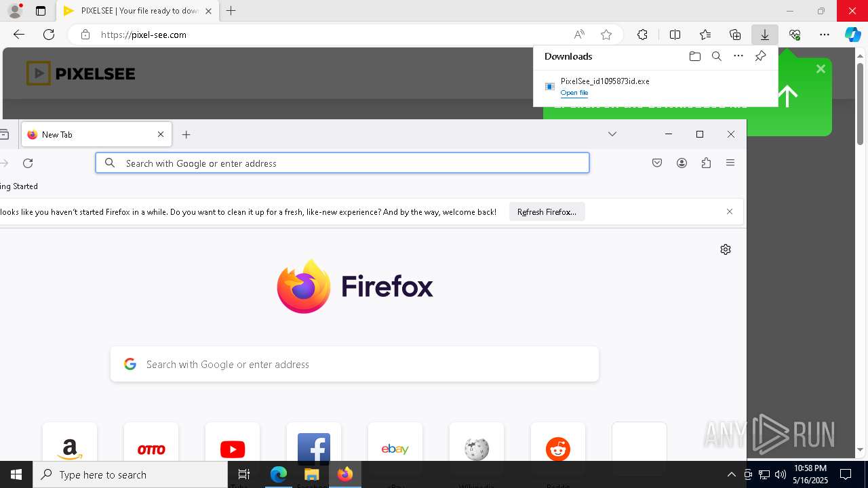
Task: Click the Edge profile avatar icon
Action: point(15,11)
